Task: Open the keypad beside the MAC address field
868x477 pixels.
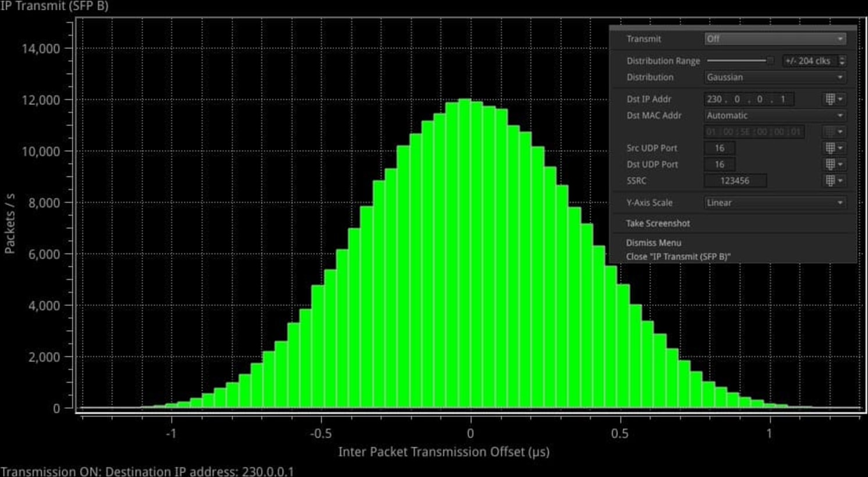Action: (x=830, y=132)
